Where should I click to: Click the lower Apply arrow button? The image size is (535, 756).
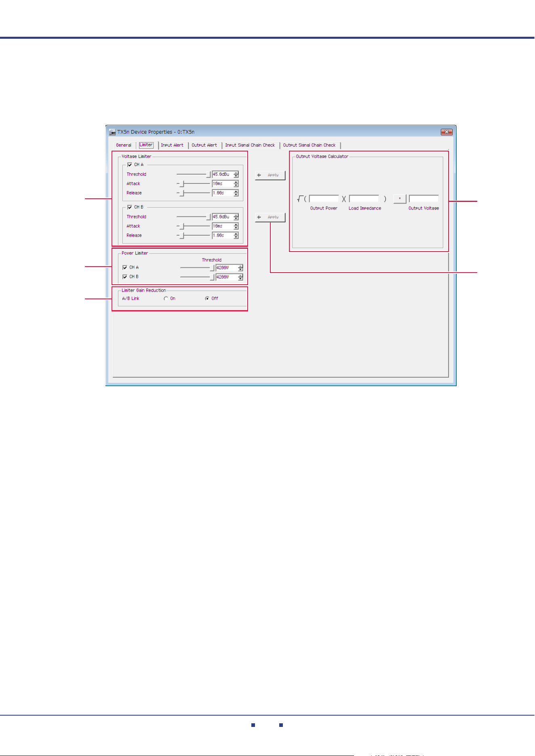pyautogui.click(x=270, y=217)
